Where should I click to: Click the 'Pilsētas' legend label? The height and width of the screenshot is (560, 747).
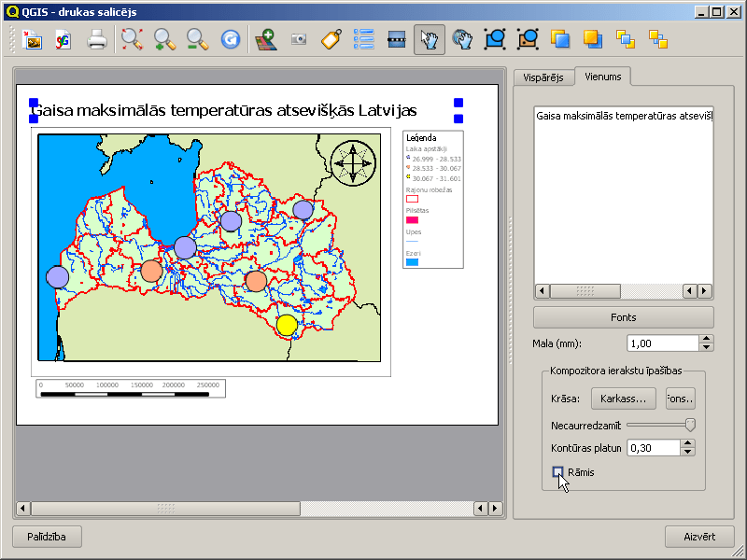(x=417, y=210)
